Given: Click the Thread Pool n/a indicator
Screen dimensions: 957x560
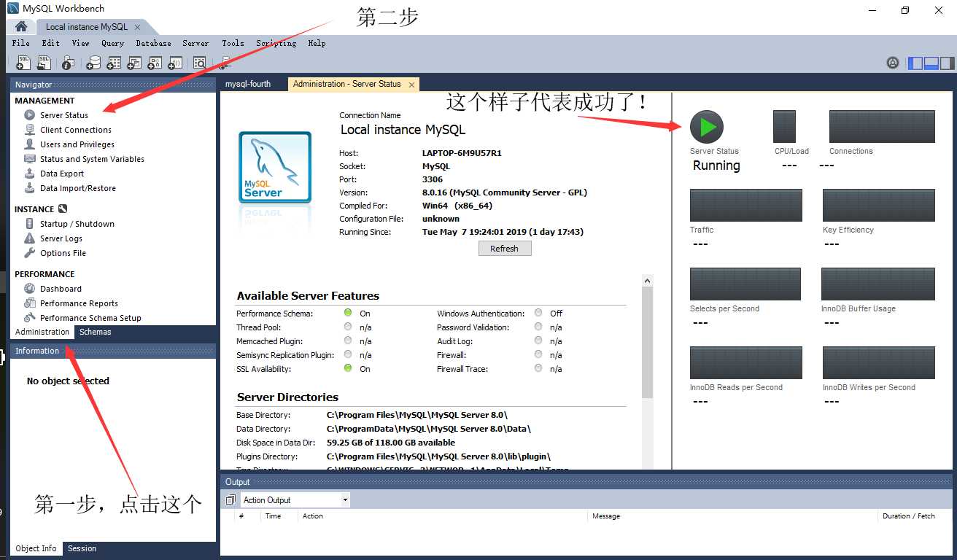Looking at the screenshot, I should (x=348, y=327).
